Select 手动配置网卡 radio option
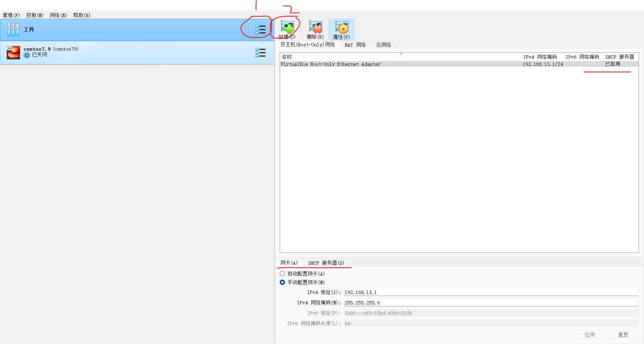The height and width of the screenshot is (344, 644). [282, 282]
